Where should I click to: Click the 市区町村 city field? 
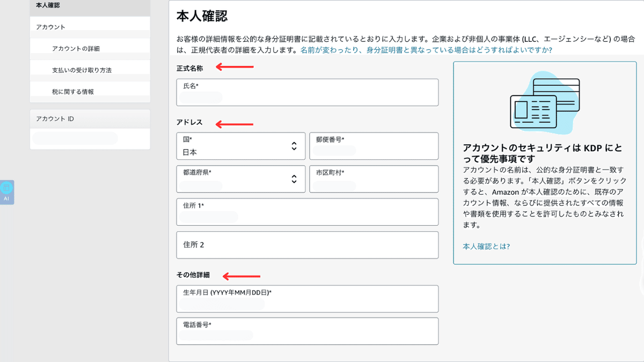click(x=374, y=179)
